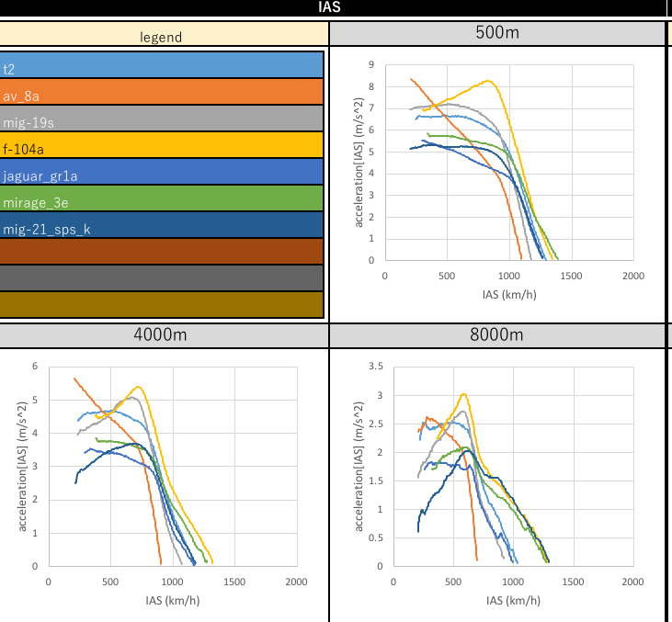Click the 500m header cell
This screenshot has height=622, width=672.
pos(496,33)
